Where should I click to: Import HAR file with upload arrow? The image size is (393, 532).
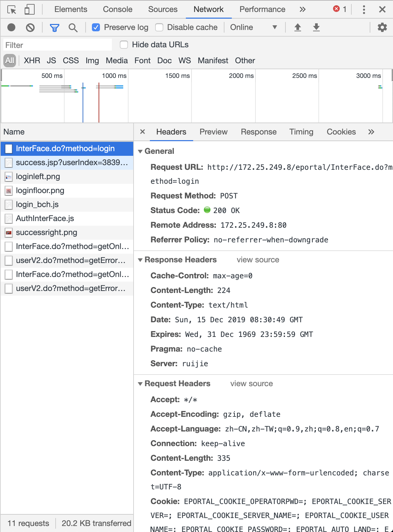coord(298,27)
